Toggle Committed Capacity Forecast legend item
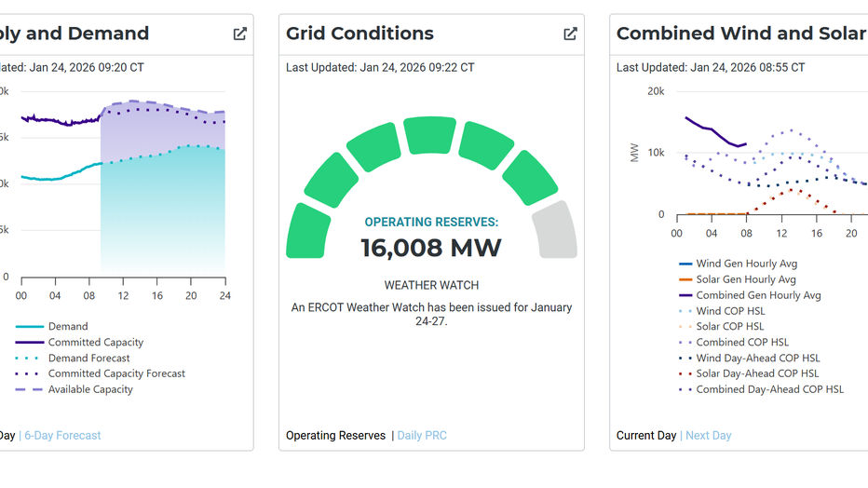The height and width of the screenshot is (488, 868). tap(116, 373)
